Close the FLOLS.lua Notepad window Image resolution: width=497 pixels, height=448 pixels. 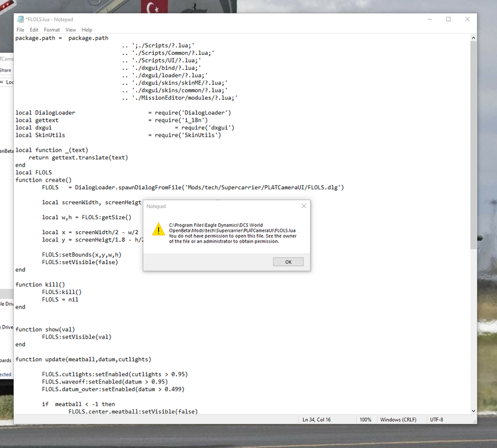tap(467, 19)
